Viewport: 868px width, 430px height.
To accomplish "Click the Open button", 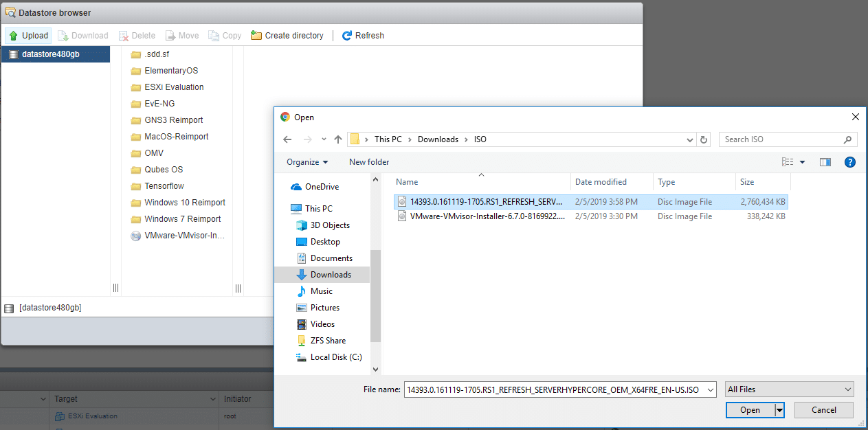I will [750, 410].
